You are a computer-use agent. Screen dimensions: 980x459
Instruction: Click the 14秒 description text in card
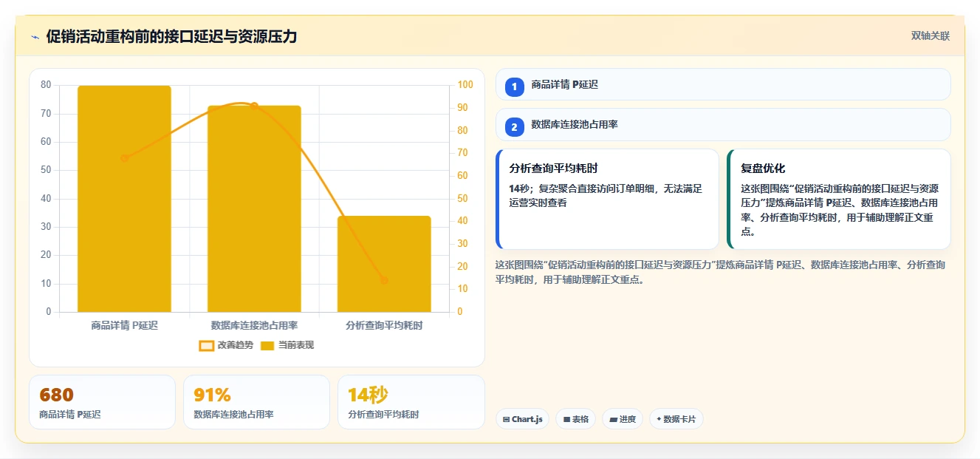pyautogui.click(x=606, y=195)
